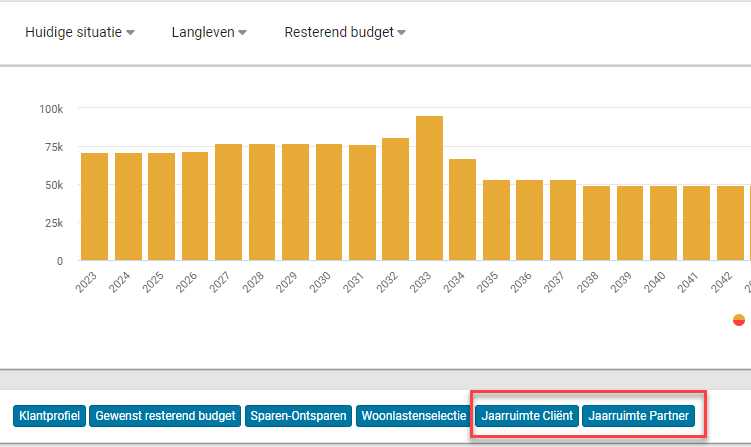The height and width of the screenshot is (447, 751).
Task: Select the tallest bar for 2033
Action: pyautogui.click(x=429, y=188)
